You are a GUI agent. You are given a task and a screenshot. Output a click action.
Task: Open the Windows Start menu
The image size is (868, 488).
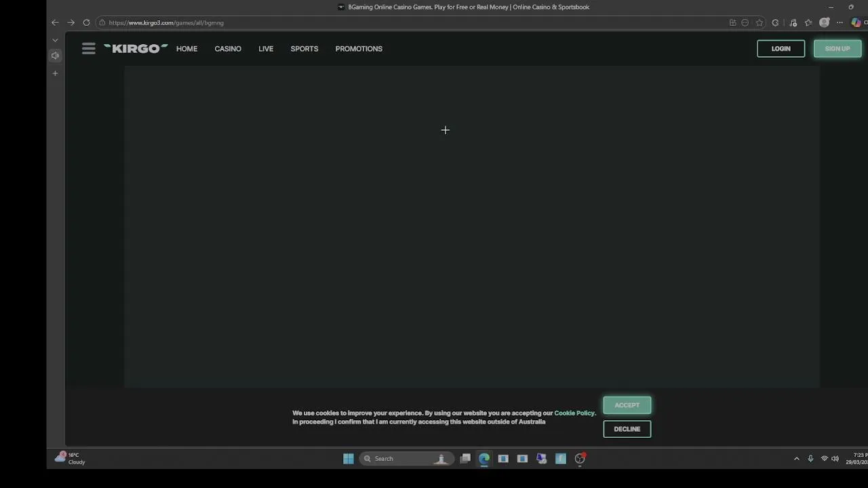point(348,459)
